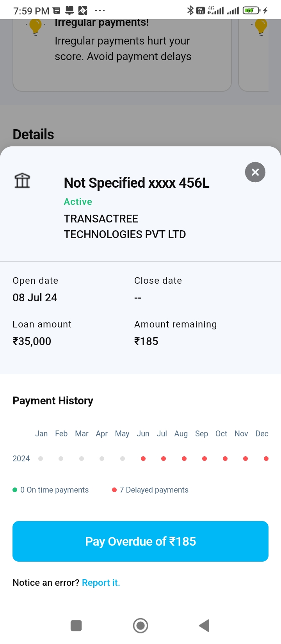Select the June red payment dot

coord(143,459)
